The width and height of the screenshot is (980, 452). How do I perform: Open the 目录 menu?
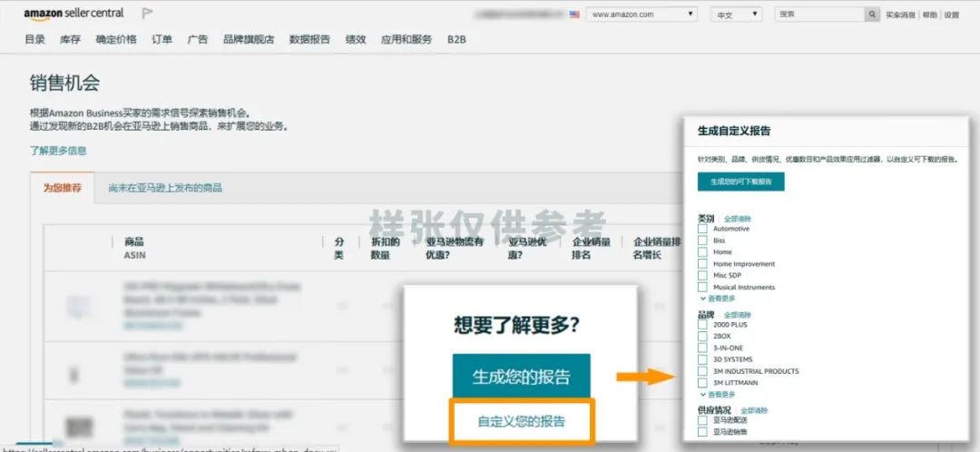(x=35, y=39)
